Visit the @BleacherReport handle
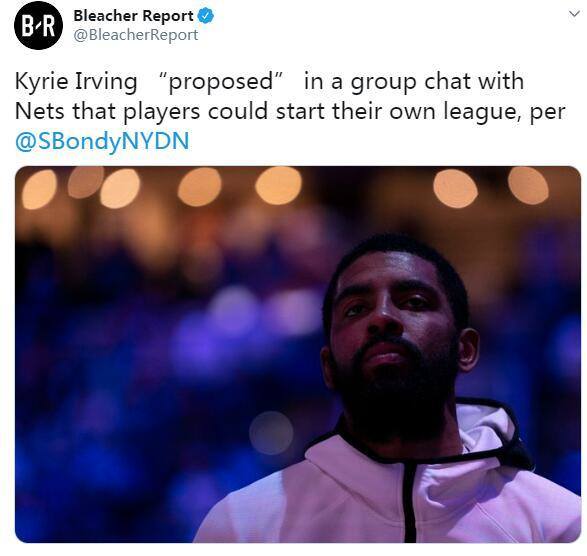This screenshot has height=556, width=587. (x=136, y=35)
